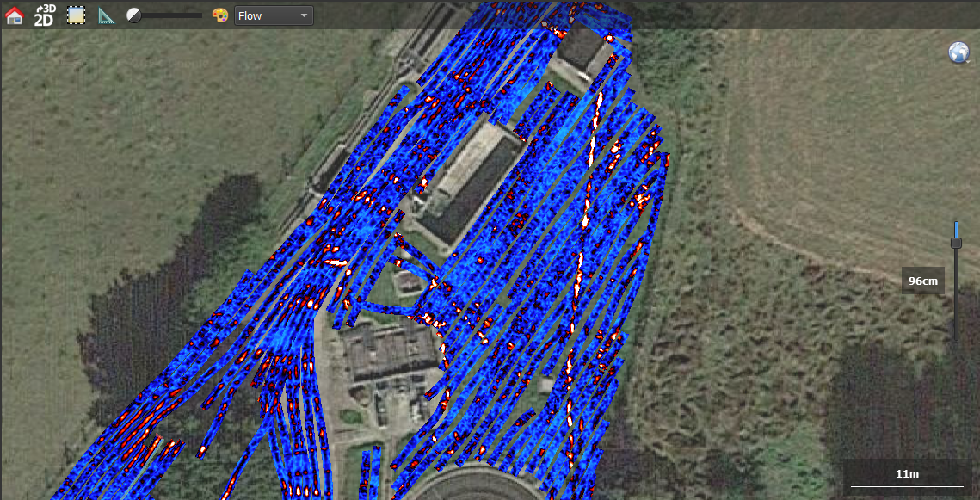Open the color palette settings
This screenshot has width=980, height=500.
[220, 15]
